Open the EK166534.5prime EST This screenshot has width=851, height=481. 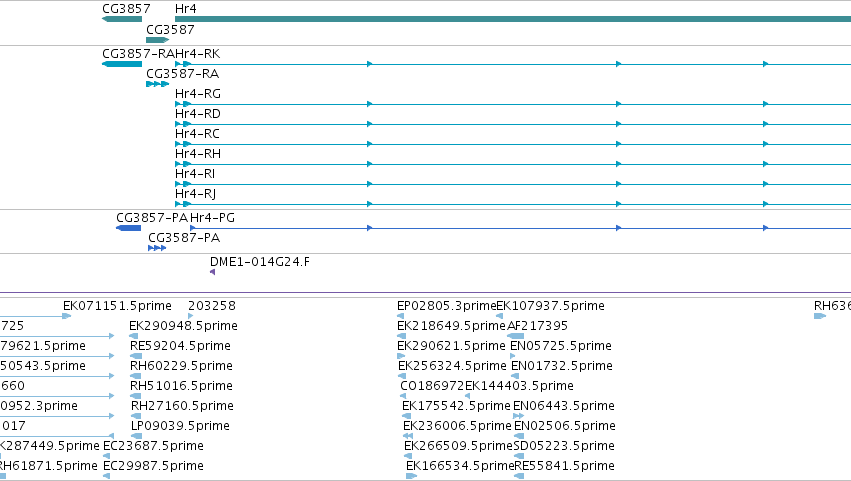click(x=411, y=476)
